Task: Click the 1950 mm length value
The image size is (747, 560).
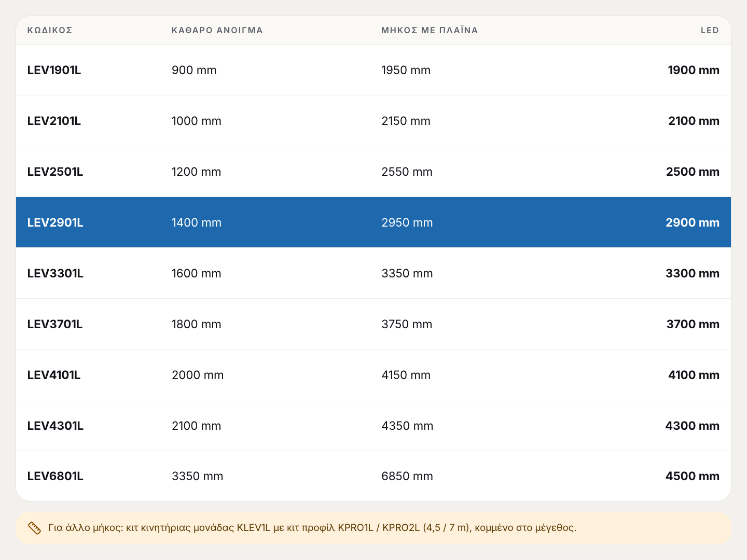Action: point(406,70)
